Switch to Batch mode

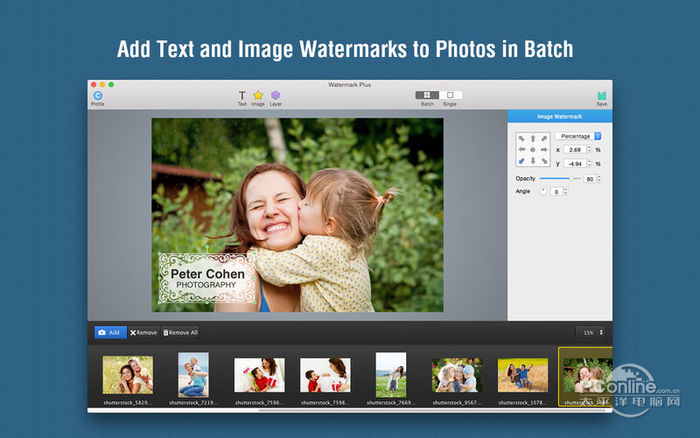click(427, 95)
